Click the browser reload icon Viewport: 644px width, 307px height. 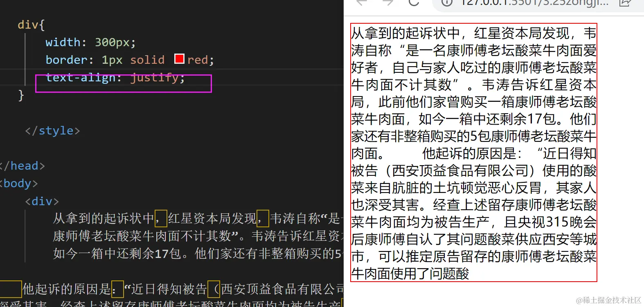(414, 2)
